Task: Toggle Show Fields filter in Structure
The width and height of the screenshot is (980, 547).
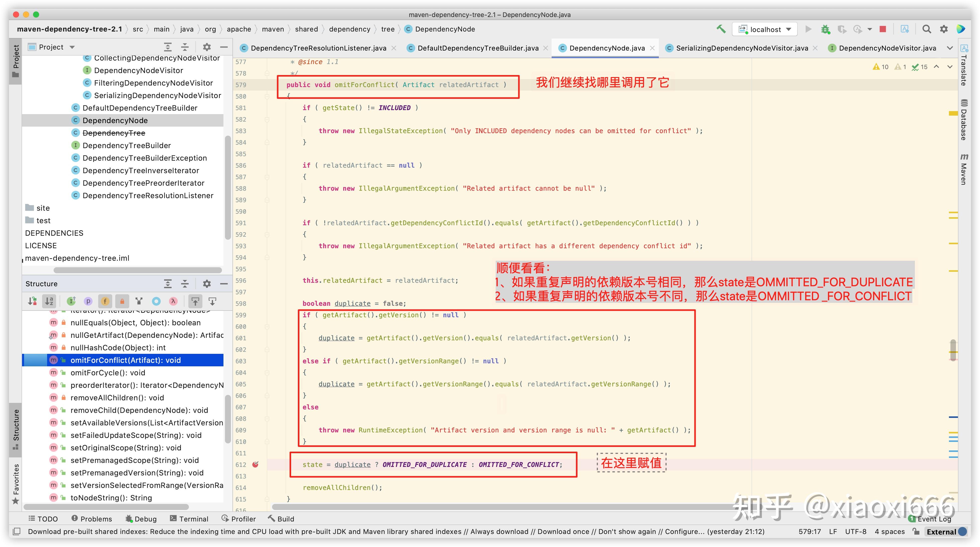Action: pyautogui.click(x=105, y=302)
